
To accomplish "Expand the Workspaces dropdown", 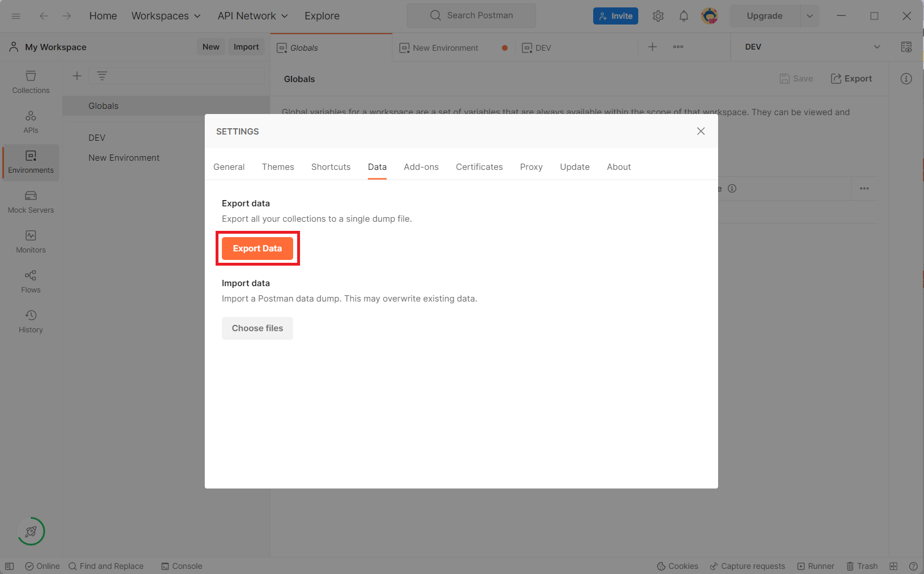I will [166, 16].
